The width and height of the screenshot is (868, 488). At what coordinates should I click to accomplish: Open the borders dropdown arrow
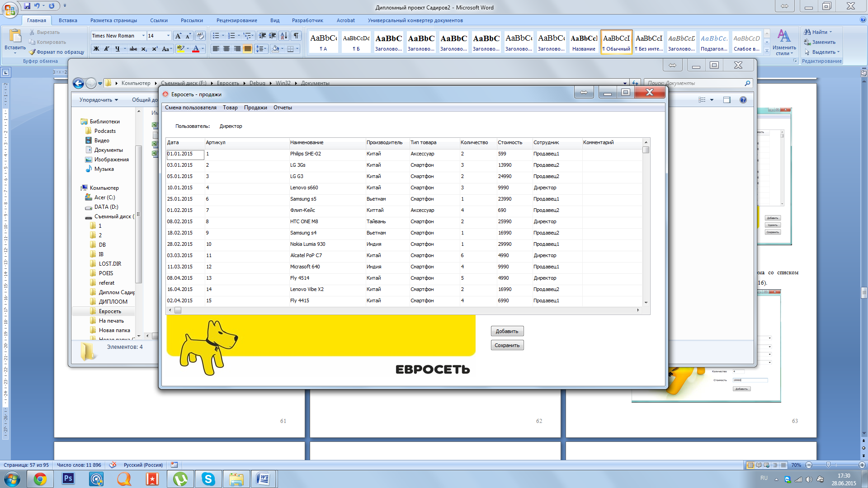coord(297,49)
